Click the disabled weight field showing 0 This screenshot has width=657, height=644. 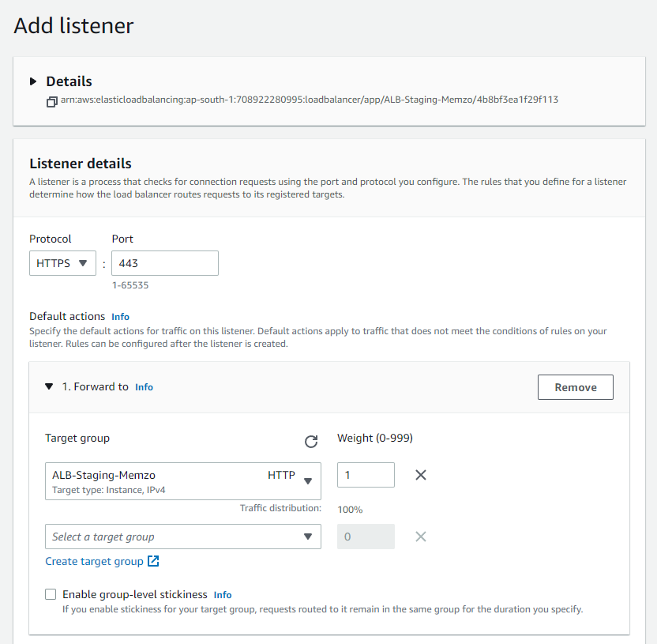pyautogui.click(x=366, y=537)
